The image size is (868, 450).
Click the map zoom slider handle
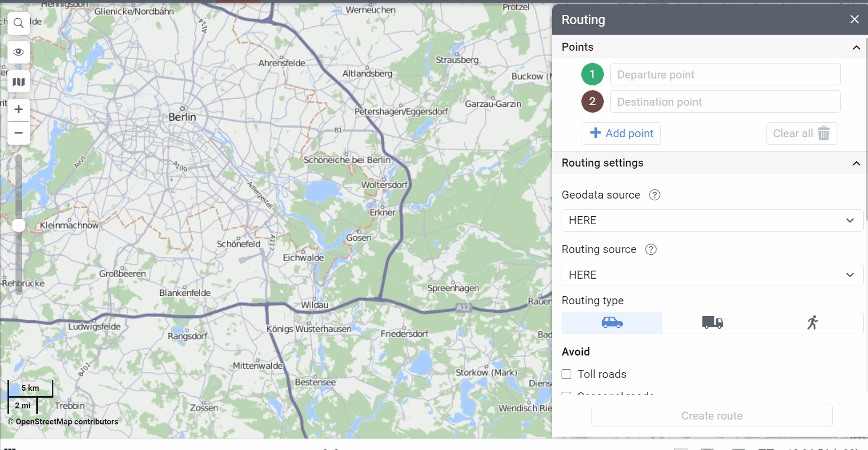pyautogui.click(x=19, y=225)
